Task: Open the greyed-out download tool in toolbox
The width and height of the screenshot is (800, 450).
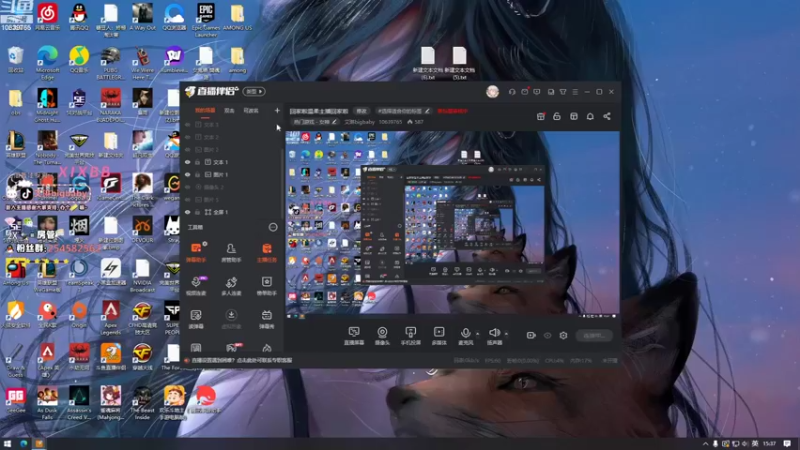Action: (x=231, y=319)
